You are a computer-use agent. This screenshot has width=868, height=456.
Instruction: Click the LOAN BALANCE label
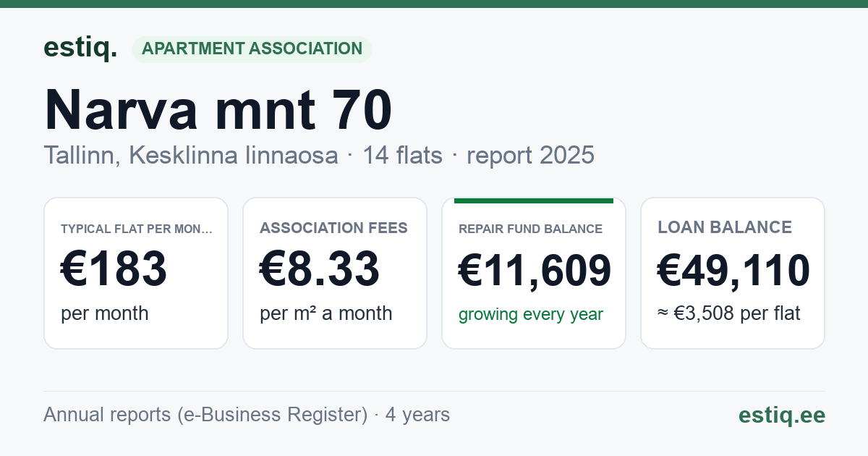click(725, 227)
